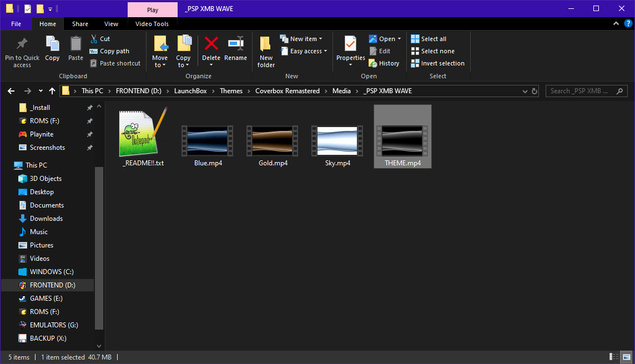Expand the address bar history dropdown

(525, 91)
